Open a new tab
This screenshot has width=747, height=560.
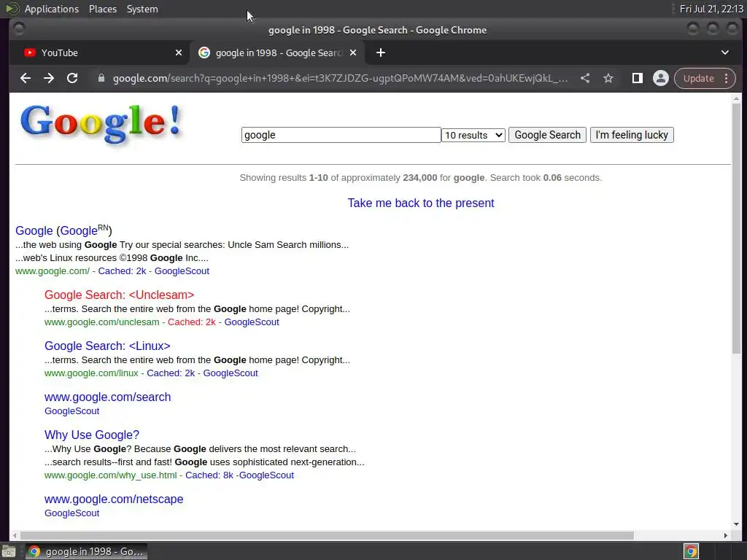380,52
